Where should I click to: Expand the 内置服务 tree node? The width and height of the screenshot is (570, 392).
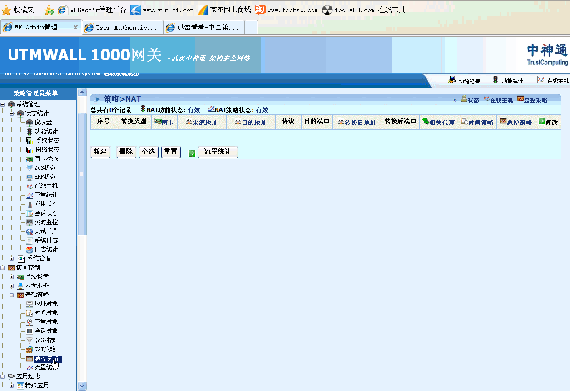12,286
